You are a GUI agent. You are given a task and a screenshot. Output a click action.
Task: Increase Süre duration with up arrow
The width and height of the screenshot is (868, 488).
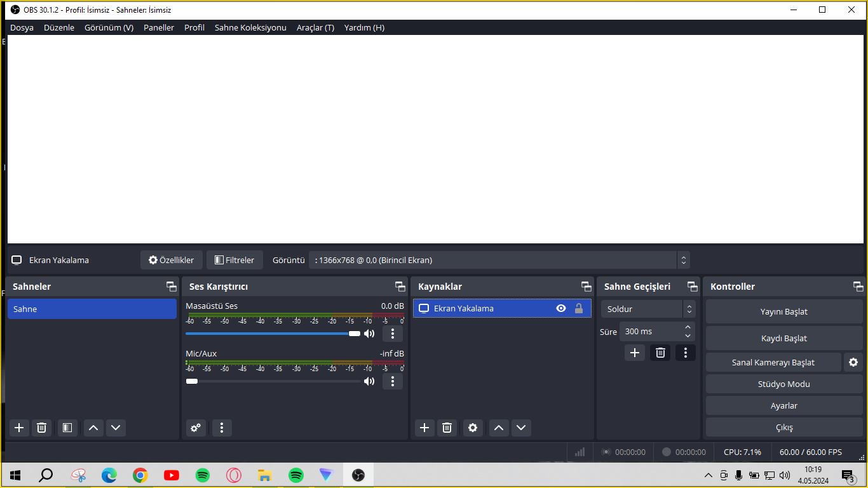coord(688,327)
